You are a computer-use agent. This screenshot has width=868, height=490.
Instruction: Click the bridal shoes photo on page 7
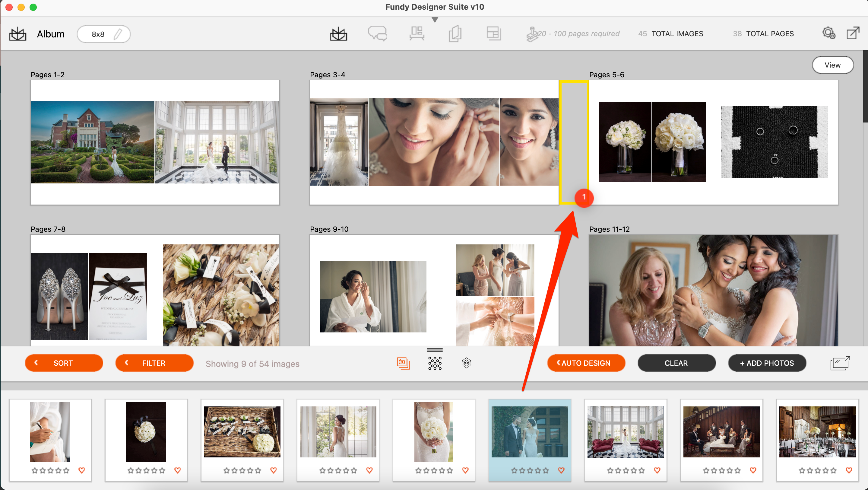pos(59,296)
